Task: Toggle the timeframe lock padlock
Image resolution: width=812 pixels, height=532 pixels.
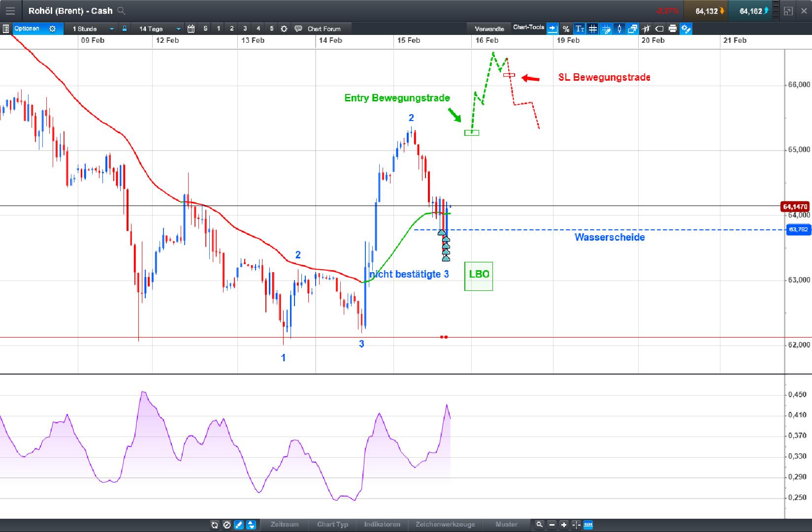Action: click(x=124, y=29)
